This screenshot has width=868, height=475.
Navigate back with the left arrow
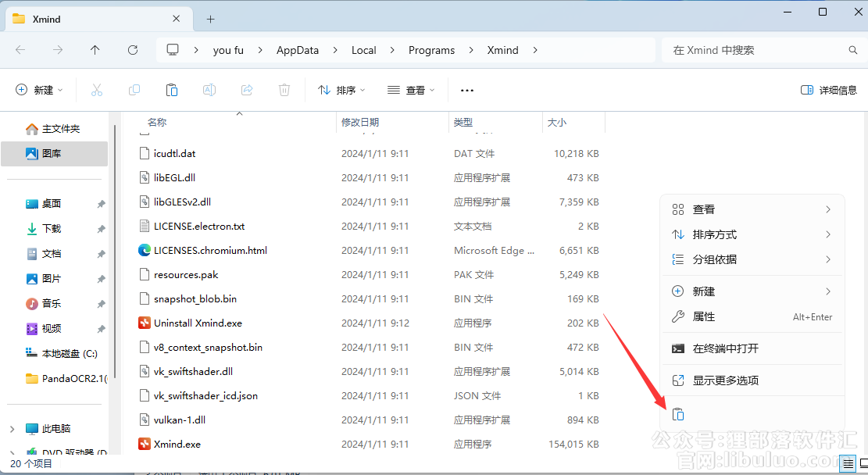click(x=20, y=50)
